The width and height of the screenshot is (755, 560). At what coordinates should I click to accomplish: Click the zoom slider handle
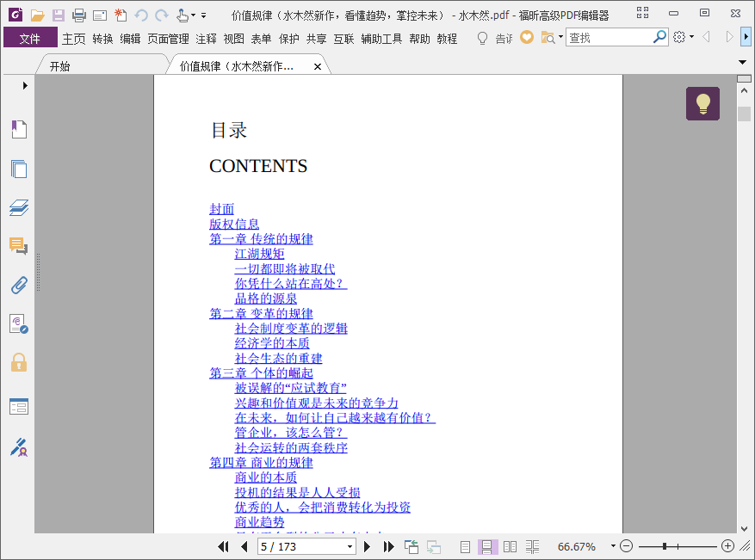coord(665,546)
